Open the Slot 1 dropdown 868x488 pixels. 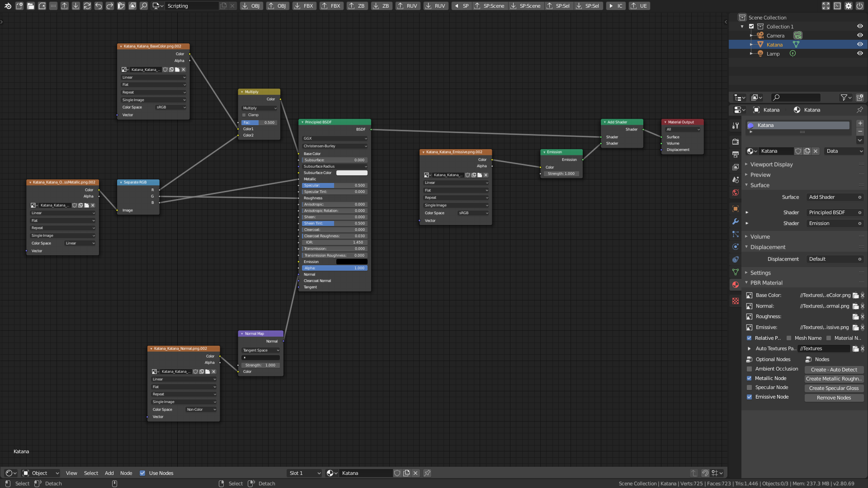[x=304, y=473]
